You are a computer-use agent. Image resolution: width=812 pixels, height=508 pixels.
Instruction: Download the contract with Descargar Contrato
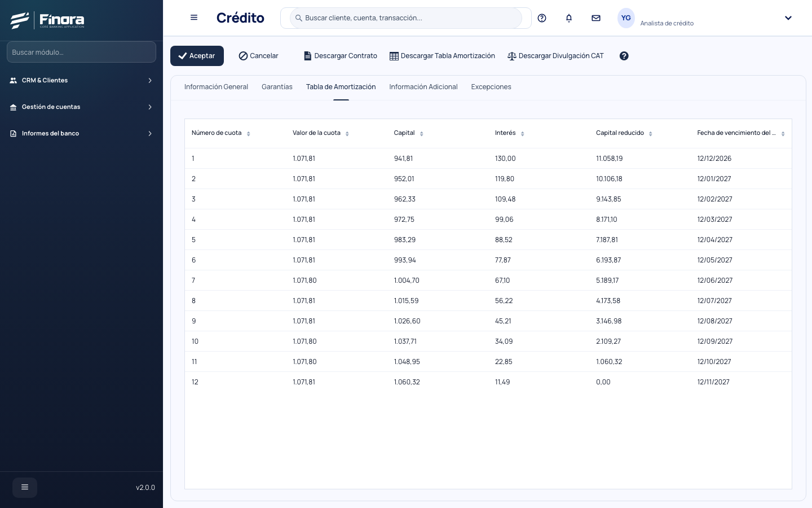[341, 56]
